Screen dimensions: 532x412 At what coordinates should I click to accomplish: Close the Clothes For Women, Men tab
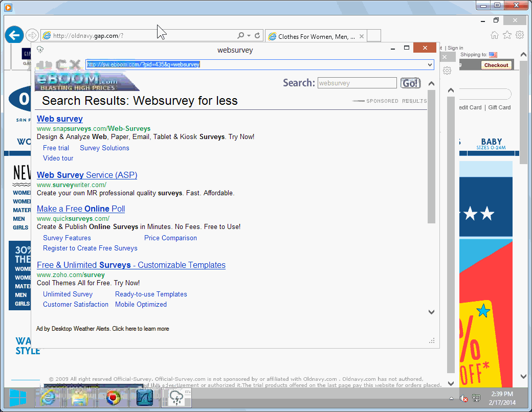pos(362,36)
